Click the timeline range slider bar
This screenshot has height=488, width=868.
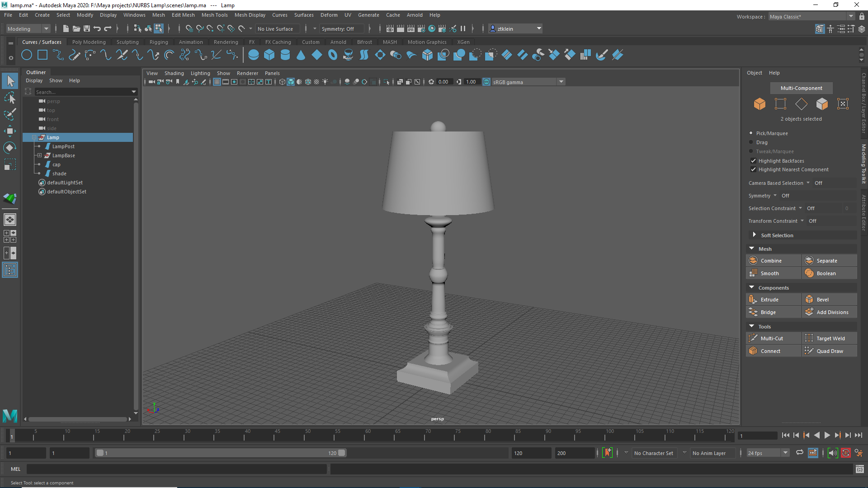coord(220,453)
